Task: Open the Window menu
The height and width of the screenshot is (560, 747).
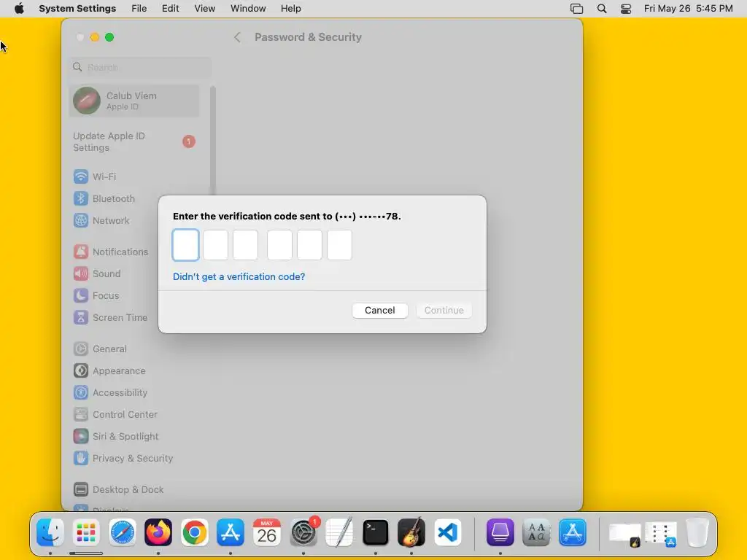Action: click(248, 9)
